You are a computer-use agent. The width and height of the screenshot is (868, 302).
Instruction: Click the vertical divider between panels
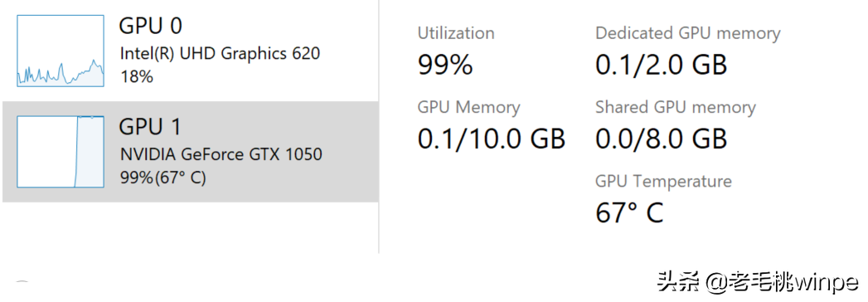tap(379, 126)
